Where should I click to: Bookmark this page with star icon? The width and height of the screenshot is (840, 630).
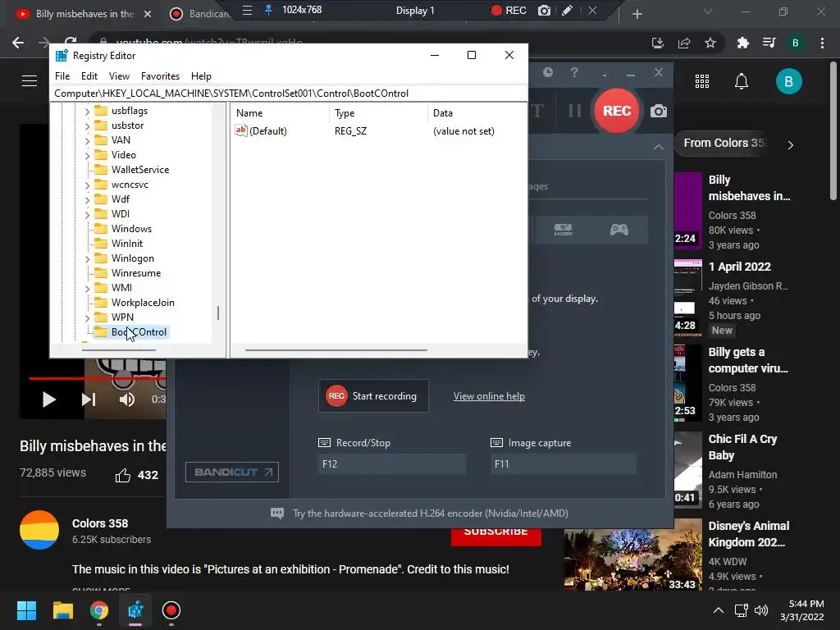coord(710,43)
